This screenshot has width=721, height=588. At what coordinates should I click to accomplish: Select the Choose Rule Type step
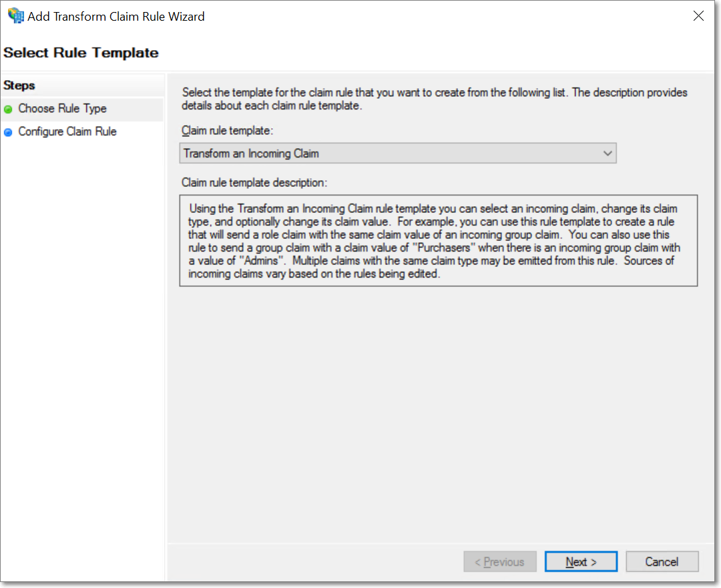click(x=62, y=109)
